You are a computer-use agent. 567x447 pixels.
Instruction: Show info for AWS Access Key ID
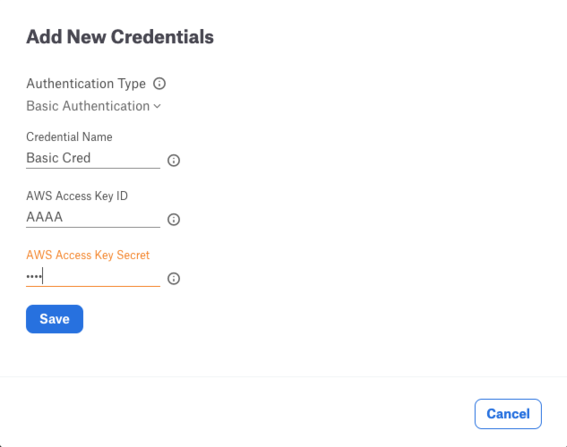(x=174, y=219)
